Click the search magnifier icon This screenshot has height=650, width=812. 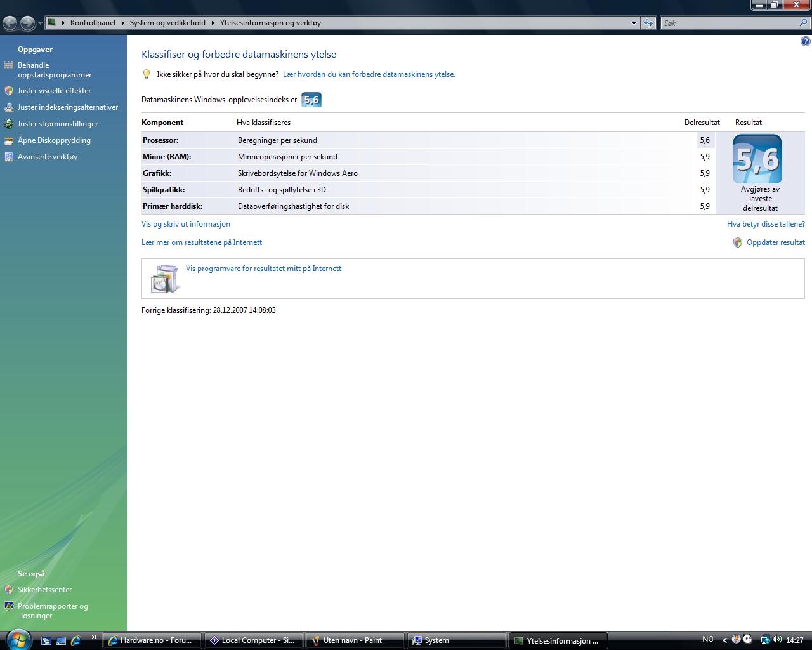[x=803, y=23]
